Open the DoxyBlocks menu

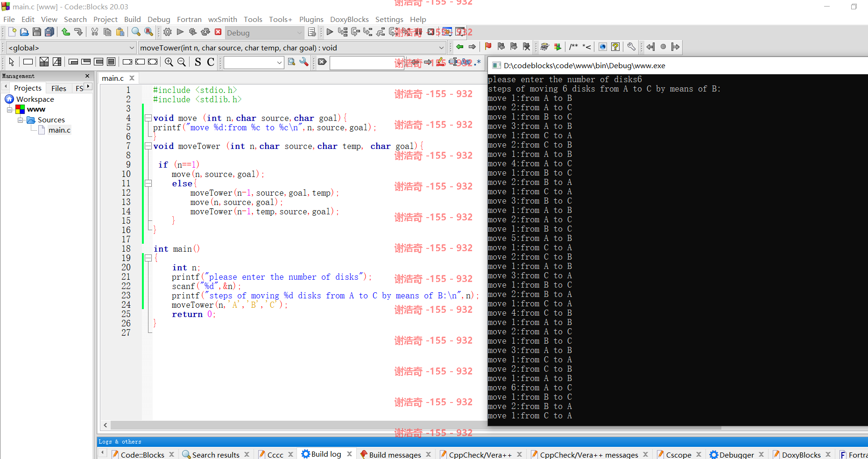click(349, 19)
